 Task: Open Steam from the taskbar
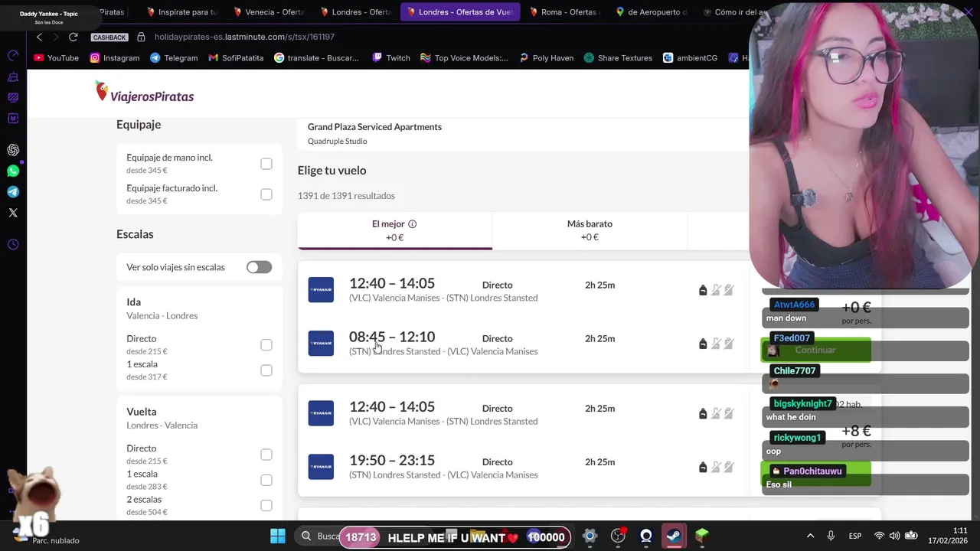pyautogui.click(x=674, y=536)
